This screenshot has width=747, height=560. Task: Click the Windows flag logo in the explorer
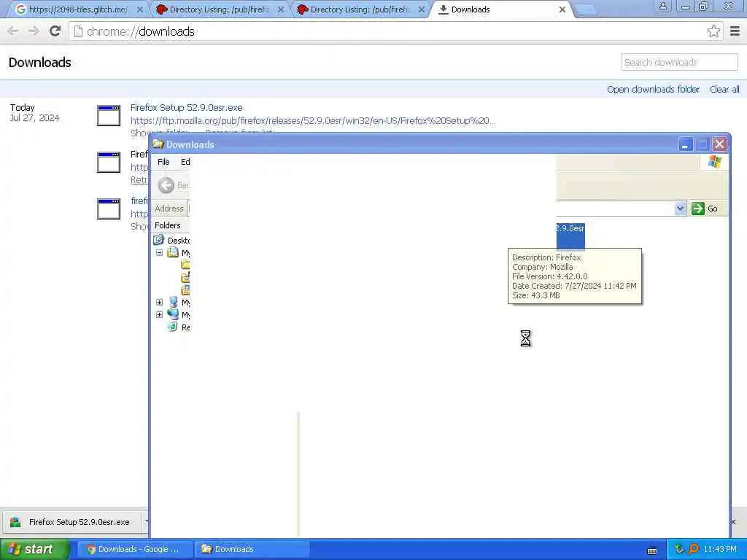(714, 162)
